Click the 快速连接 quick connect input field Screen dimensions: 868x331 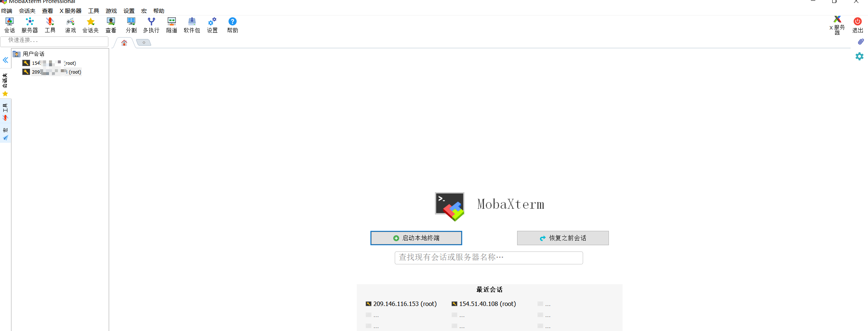[55, 41]
